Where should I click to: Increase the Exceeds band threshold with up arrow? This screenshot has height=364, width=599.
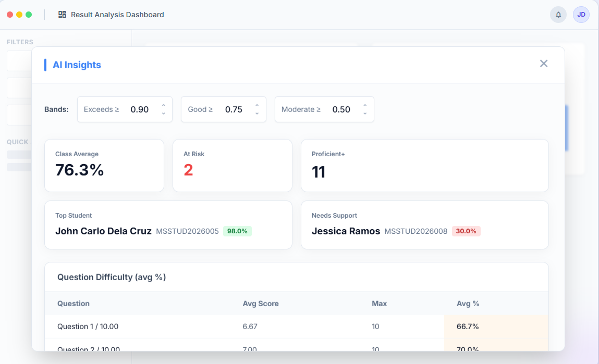[163, 106]
